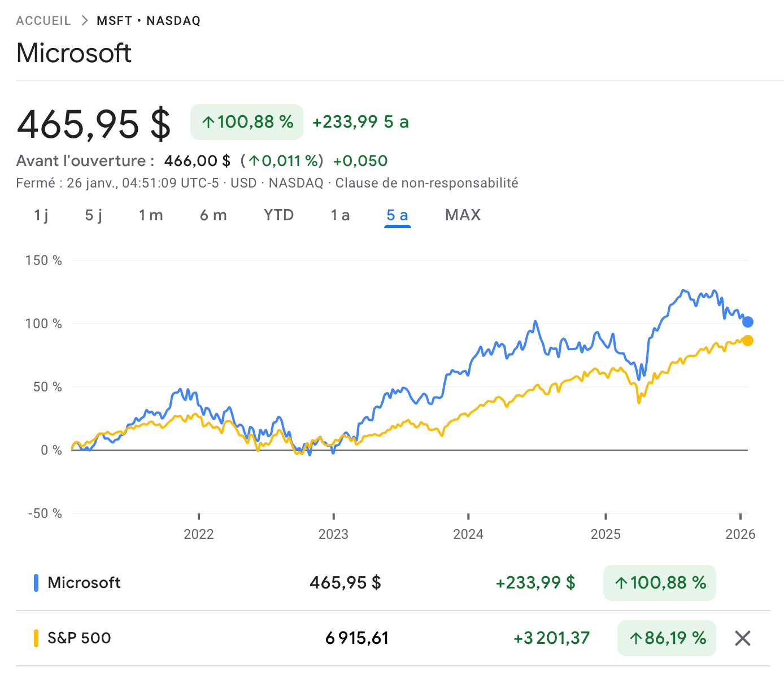The image size is (784, 680).
Task: Click the breadcrumb chevron arrow icon
Action: [85, 21]
